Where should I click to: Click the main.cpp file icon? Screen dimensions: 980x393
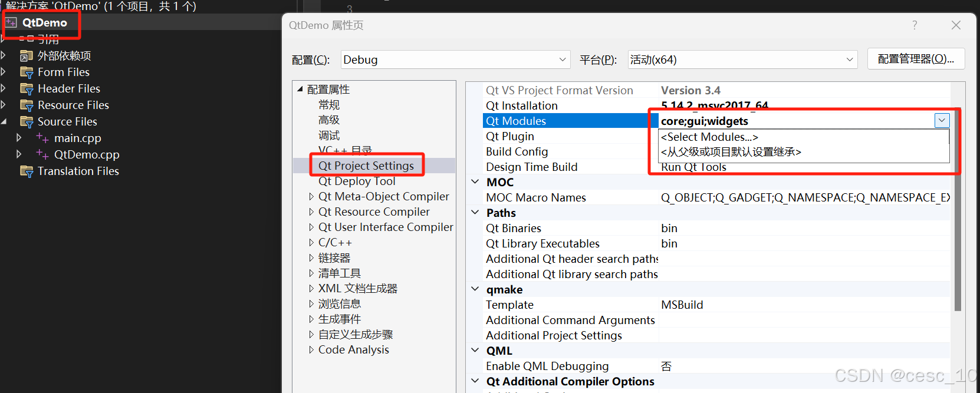[x=42, y=138]
